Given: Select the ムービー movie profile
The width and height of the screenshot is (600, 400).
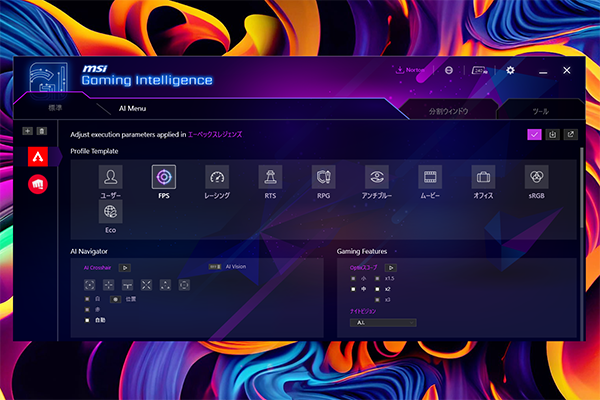Looking at the screenshot, I should tap(430, 178).
